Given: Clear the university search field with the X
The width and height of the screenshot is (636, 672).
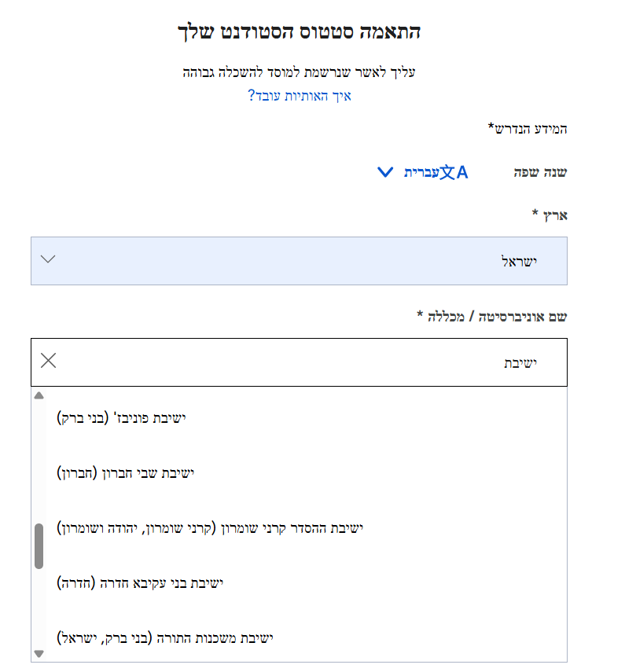Looking at the screenshot, I should [x=48, y=361].
